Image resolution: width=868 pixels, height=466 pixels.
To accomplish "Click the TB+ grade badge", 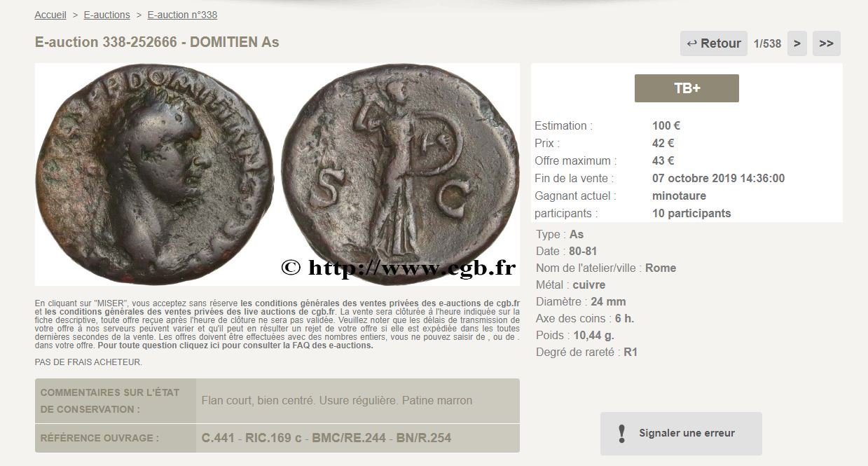I will (687, 88).
